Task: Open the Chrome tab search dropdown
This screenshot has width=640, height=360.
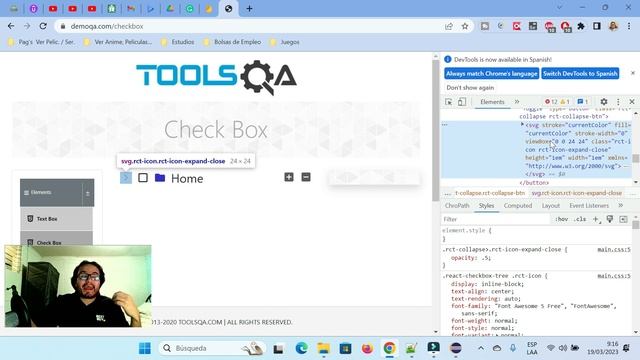Action: click(x=559, y=8)
